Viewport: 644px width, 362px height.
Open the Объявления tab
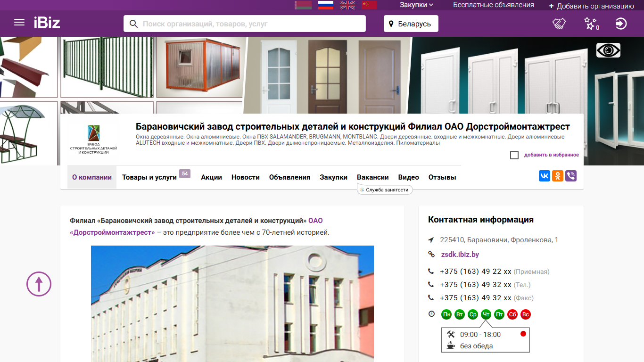coord(290,177)
